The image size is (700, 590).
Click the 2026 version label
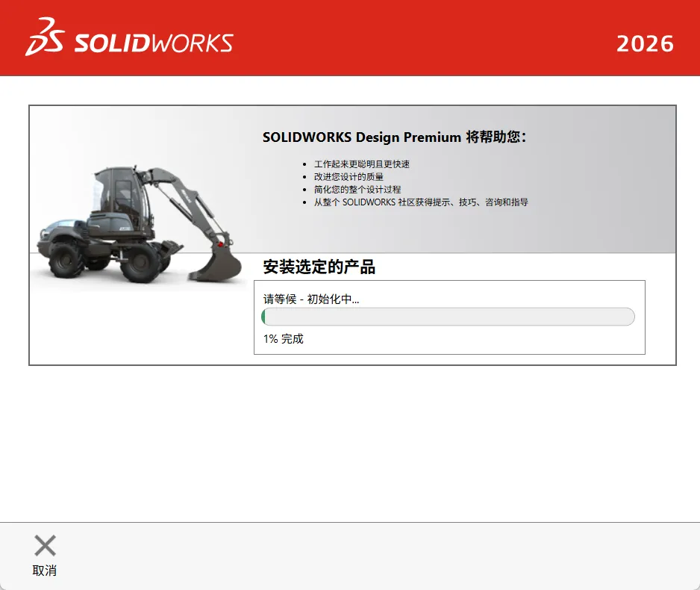(x=645, y=44)
